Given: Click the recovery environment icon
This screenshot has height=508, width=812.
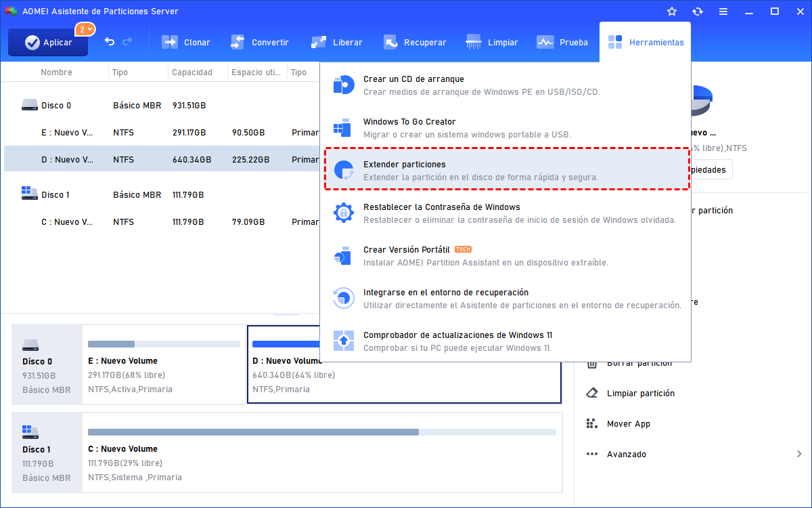Looking at the screenshot, I should (344, 299).
